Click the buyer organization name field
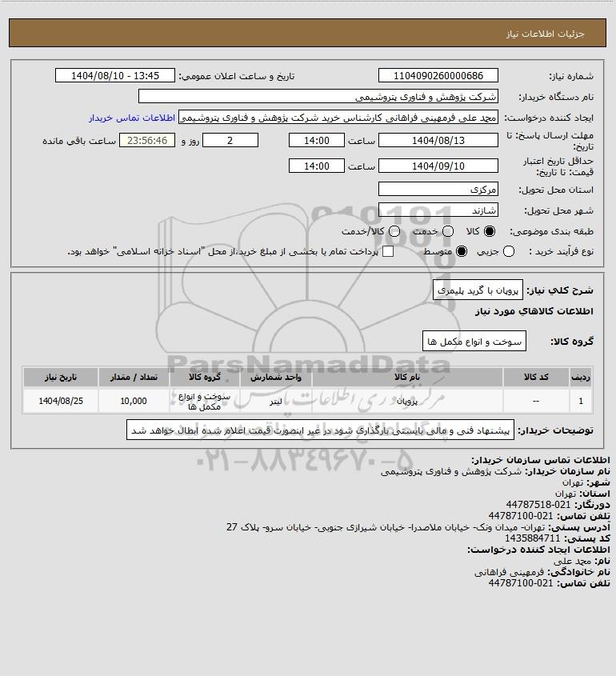 click(x=318, y=97)
